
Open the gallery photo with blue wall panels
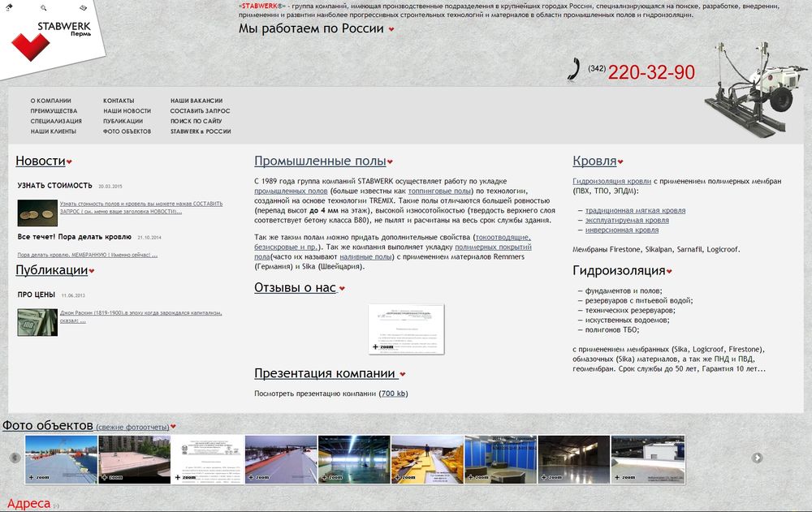click(501, 460)
